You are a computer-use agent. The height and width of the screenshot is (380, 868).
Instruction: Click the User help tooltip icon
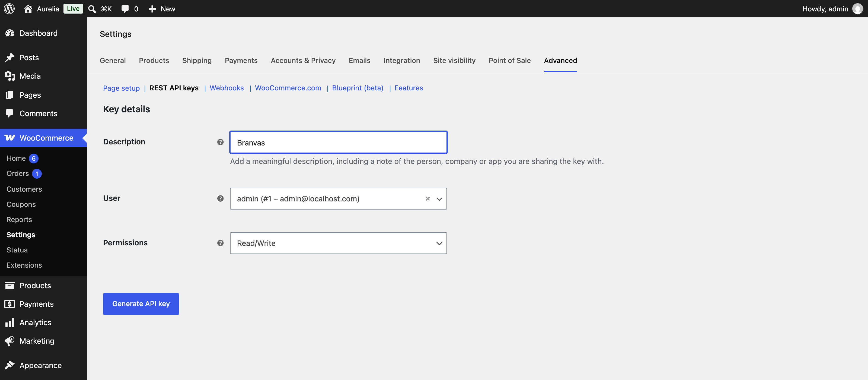click(220, 199)
